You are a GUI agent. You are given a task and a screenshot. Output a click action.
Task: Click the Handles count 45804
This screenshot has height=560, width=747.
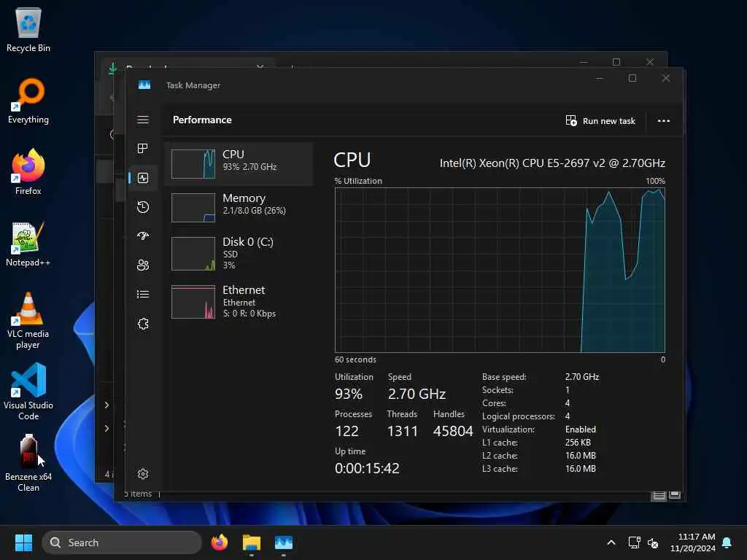pyautogui.click(x=453, y=431)
